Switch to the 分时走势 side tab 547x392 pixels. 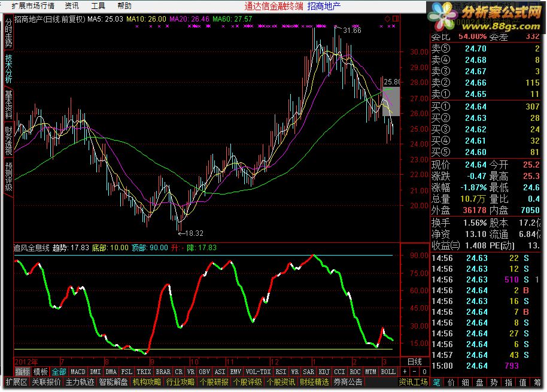[x=8, y=33]
